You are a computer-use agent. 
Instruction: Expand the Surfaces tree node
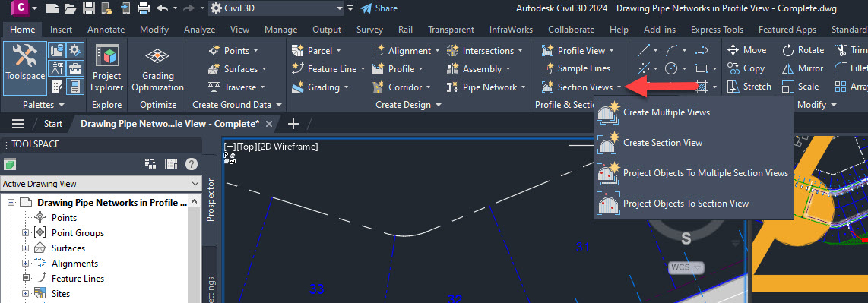[25, 248]
